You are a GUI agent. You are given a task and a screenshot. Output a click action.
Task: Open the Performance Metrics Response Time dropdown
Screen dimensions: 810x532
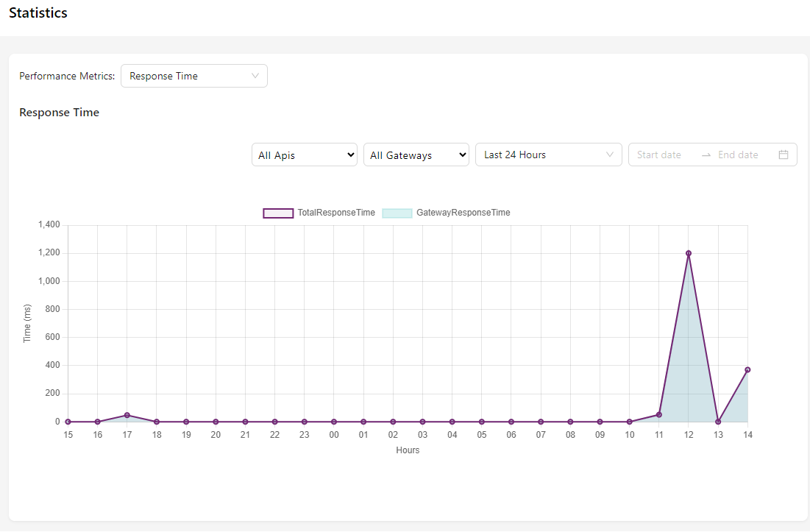click(x=193, y=76)
